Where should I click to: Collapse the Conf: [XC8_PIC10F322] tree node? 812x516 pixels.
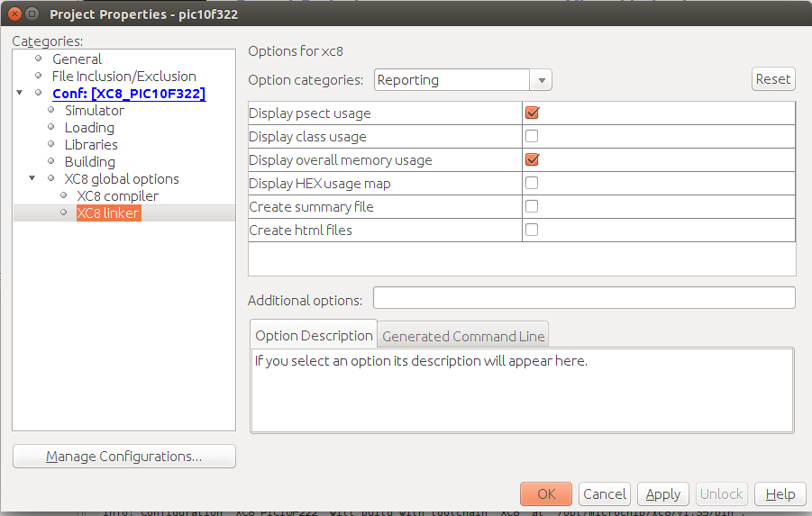click(x=20, y=93)
